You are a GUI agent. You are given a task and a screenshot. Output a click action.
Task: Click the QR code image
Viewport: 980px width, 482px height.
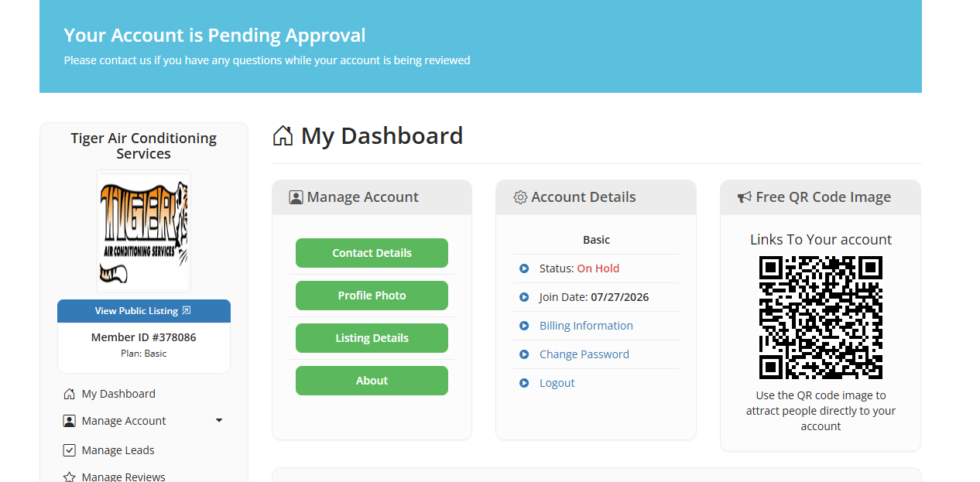(821, 317)
